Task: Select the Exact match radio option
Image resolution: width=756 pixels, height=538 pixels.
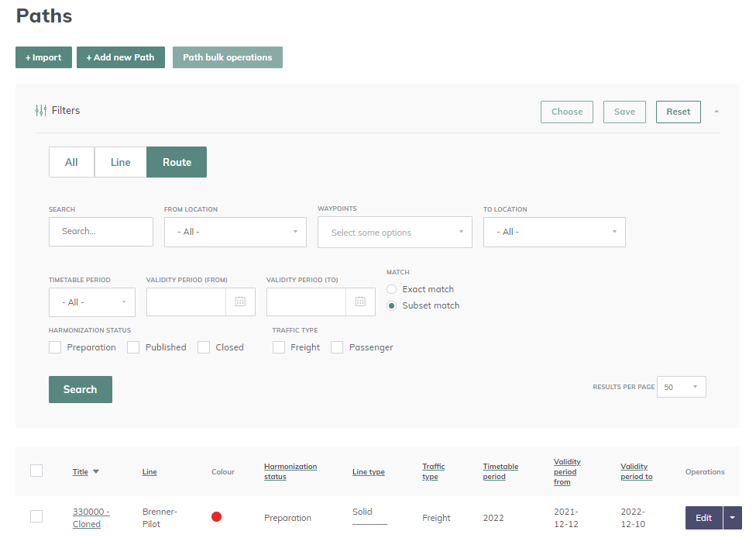Action: pos(392,289)
